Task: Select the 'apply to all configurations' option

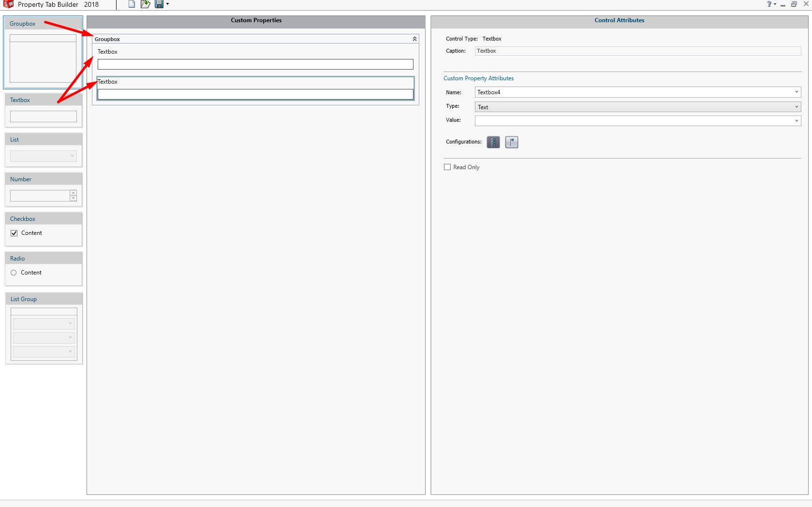Action: click(493, 142)
